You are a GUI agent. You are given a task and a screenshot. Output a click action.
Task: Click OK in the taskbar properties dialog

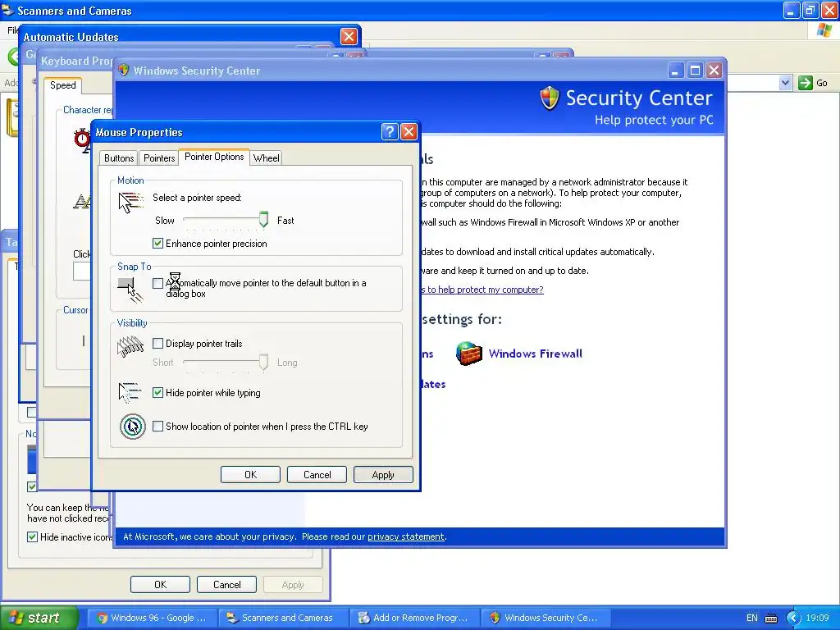point(160,584)
